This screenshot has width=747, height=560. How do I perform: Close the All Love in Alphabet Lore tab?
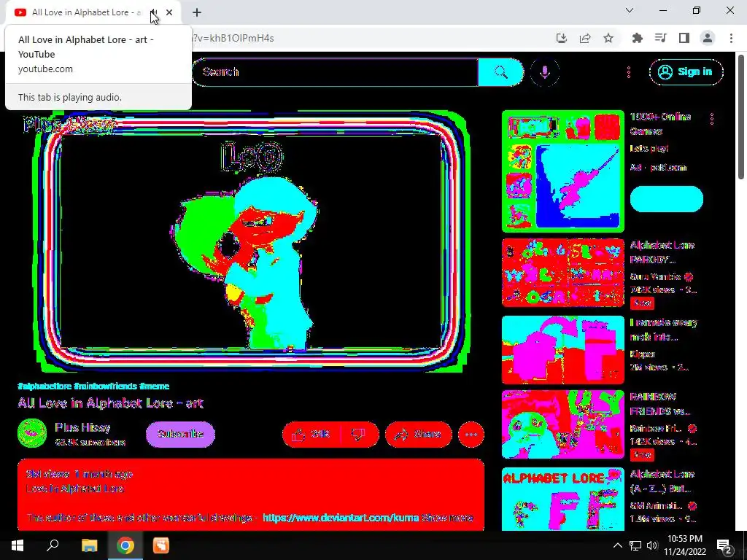[x=169, y=12]
